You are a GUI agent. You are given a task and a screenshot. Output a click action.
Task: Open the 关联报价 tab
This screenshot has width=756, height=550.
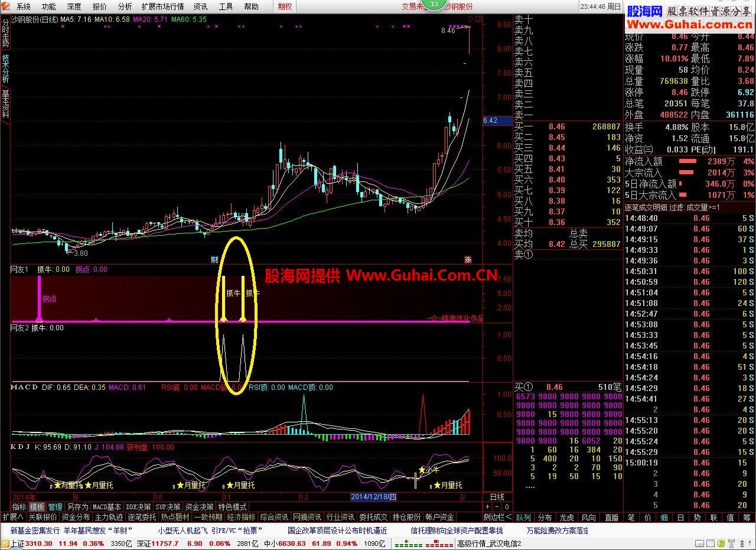(x=43, y=517)
